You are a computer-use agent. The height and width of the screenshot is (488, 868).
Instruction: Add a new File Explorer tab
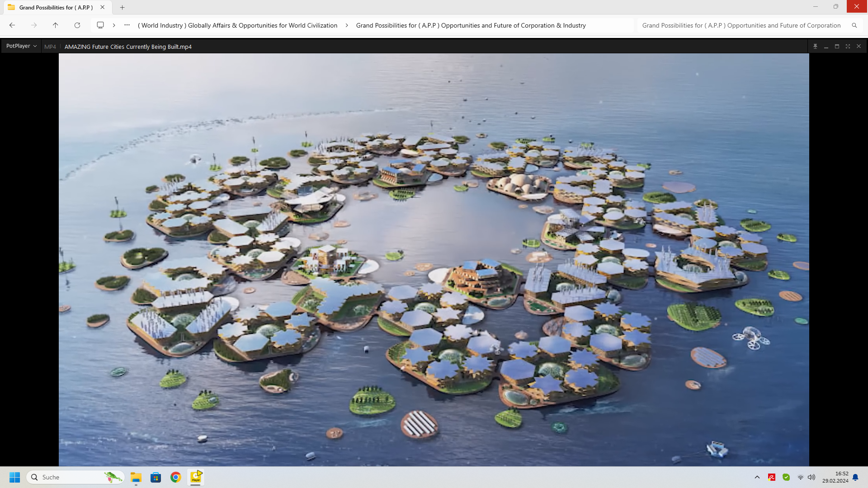(x=122, y=7)
